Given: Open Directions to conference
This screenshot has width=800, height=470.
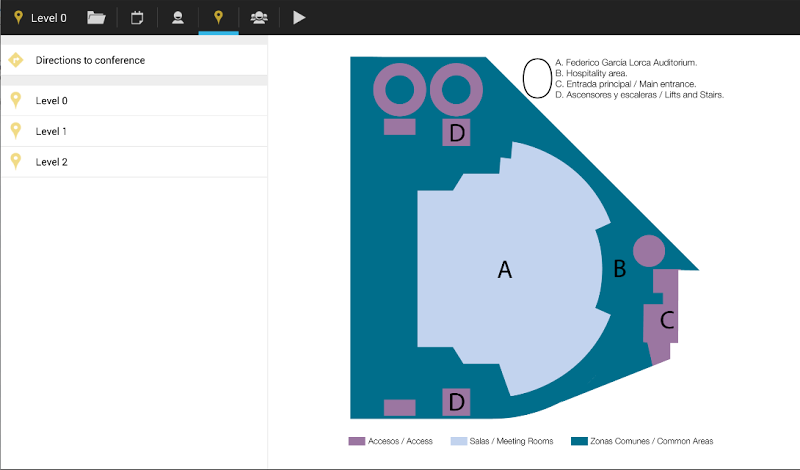Looking at the screenshot, I should pyautogui.click(x=90, y=60).
